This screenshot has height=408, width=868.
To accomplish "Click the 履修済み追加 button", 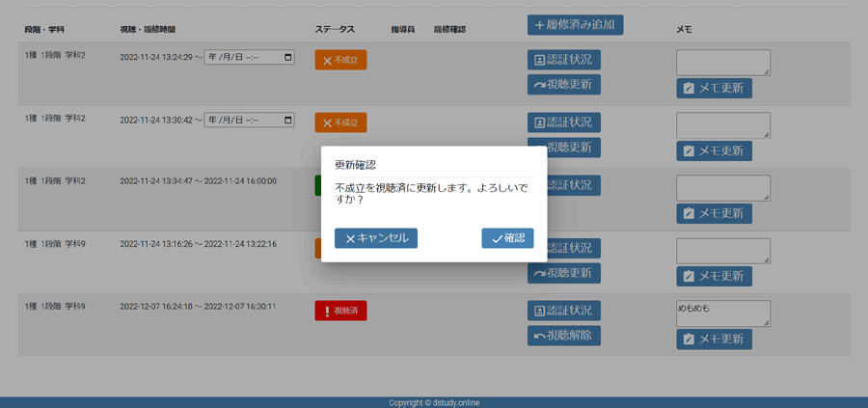I will (575, 24).
